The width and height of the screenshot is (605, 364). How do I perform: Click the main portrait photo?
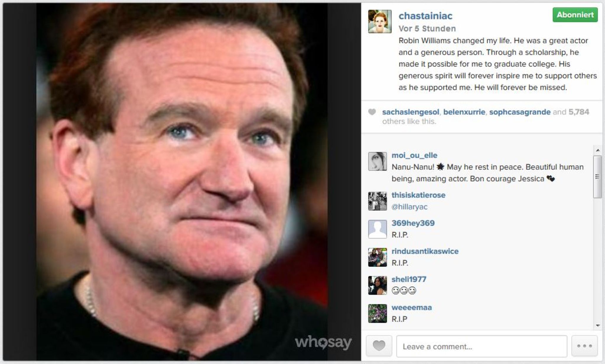click(182, 182)
